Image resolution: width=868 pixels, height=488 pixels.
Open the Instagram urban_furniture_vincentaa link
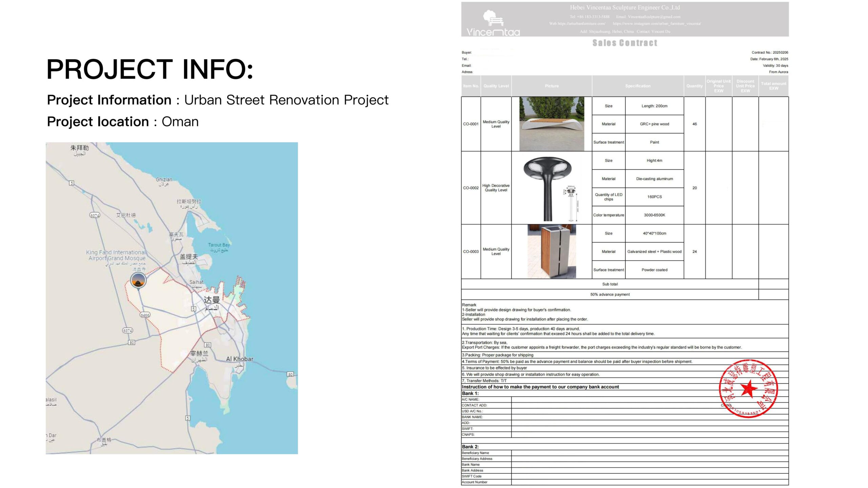tap(657, 24)
